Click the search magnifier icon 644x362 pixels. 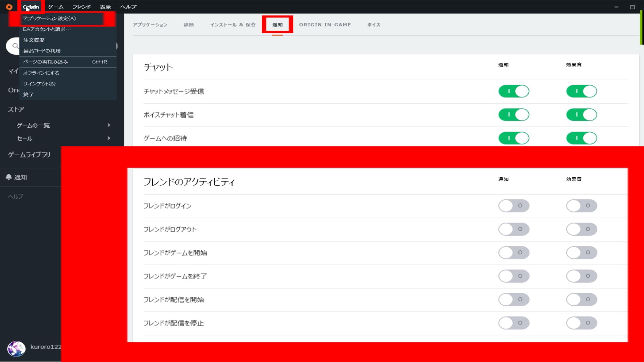pyautogui.click(x=15, y=46)
